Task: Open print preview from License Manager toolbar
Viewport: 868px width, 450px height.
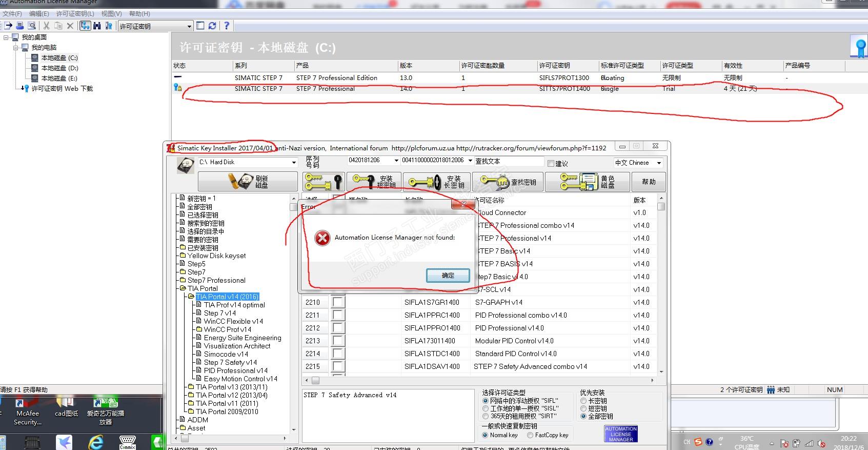Action: tap(32, 26)
